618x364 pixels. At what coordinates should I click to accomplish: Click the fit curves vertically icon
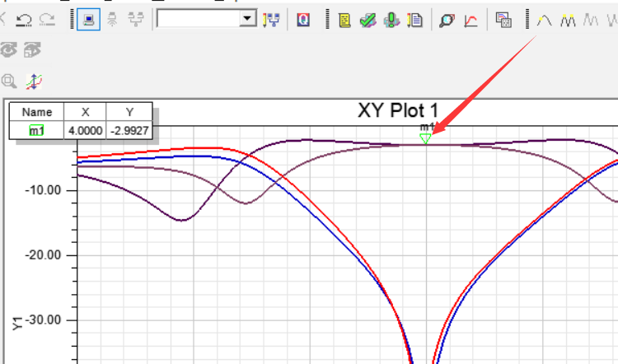[x=34, y=82]
